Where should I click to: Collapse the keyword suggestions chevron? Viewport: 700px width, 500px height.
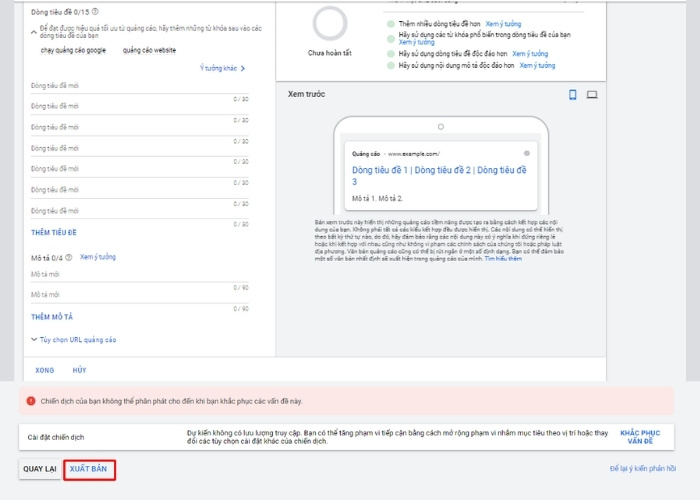pos(34,29)
